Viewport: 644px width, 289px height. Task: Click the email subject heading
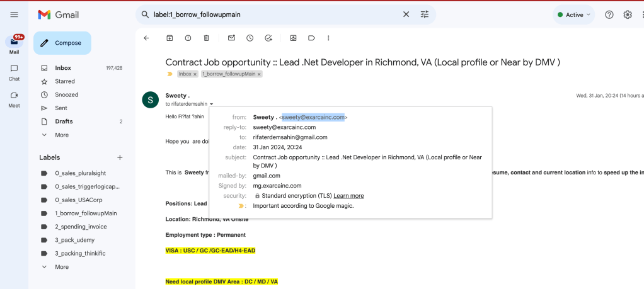pos(363,62)
